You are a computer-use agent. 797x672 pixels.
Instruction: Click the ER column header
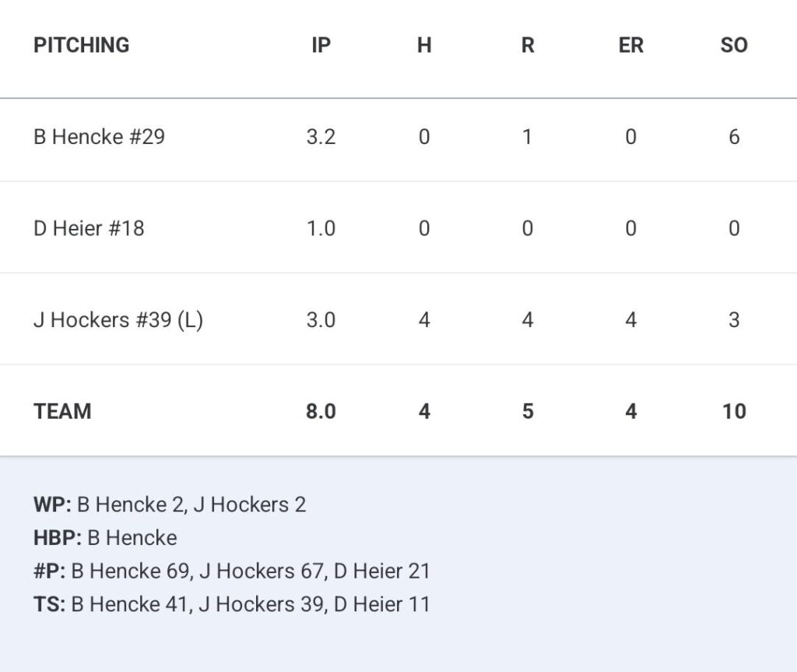(x=630, y=45)
